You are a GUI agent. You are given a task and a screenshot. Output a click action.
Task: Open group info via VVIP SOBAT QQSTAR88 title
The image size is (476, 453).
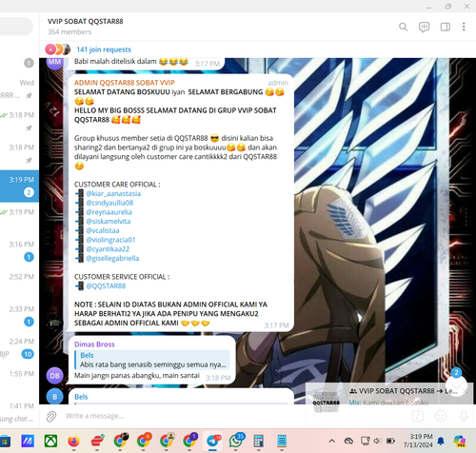click(86, 21)
